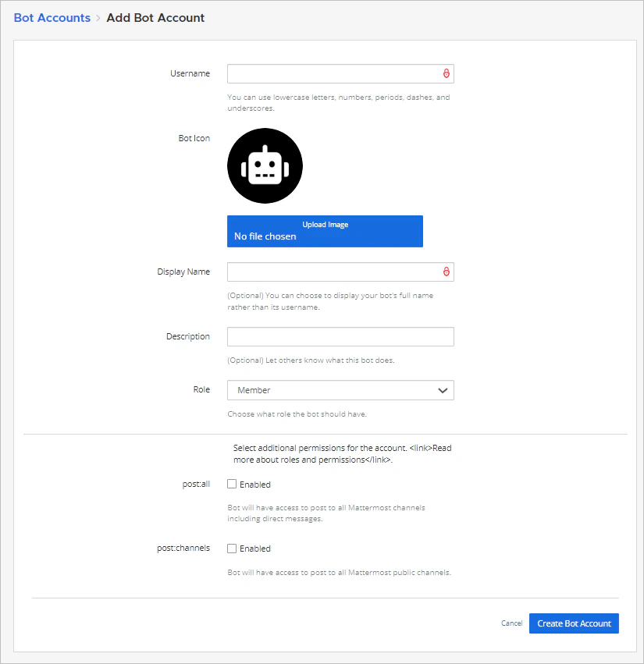Click the Add Bot Account page title
The width and height of the screenshot is (644, 664).
pos(155,17)
